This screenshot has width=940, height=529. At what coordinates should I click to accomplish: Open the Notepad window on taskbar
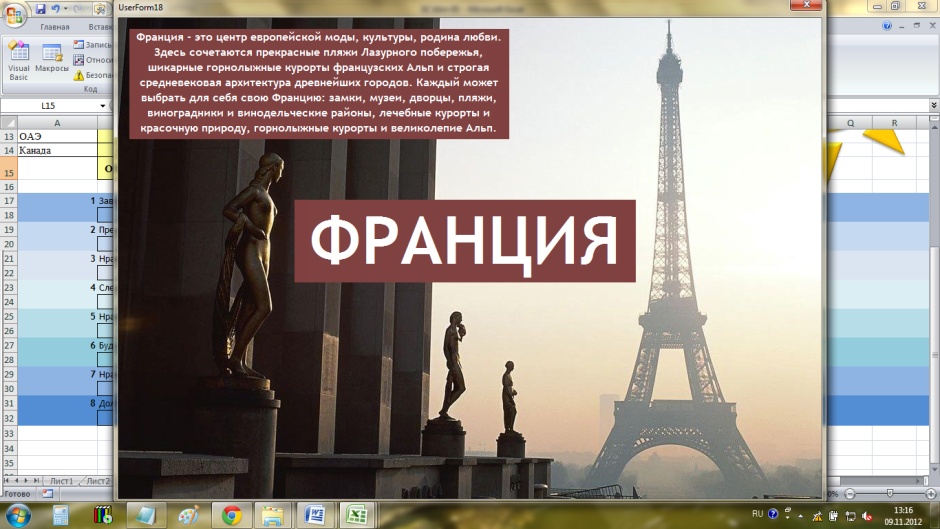(x=144, y=515)
